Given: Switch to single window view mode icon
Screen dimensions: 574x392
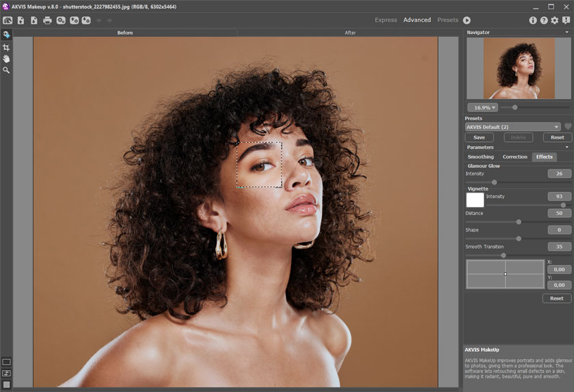Looking at the screenshot, I should 6,362.
